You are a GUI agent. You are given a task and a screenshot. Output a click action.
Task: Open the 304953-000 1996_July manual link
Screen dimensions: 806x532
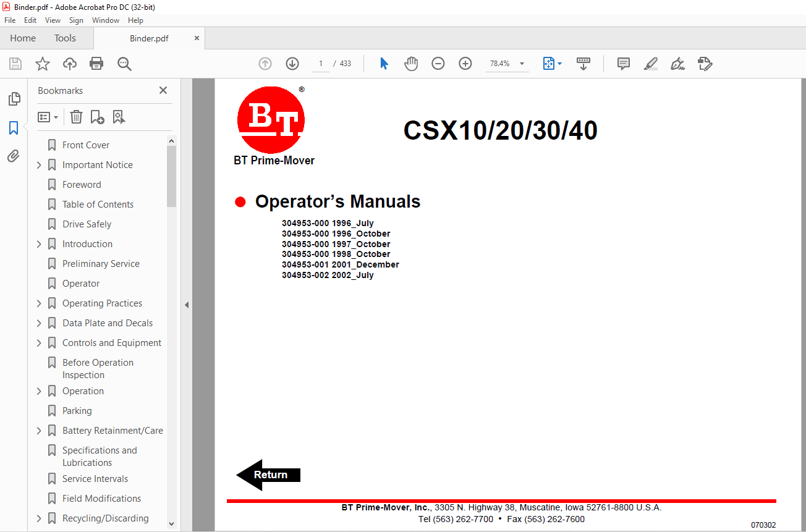pos(328,224)
